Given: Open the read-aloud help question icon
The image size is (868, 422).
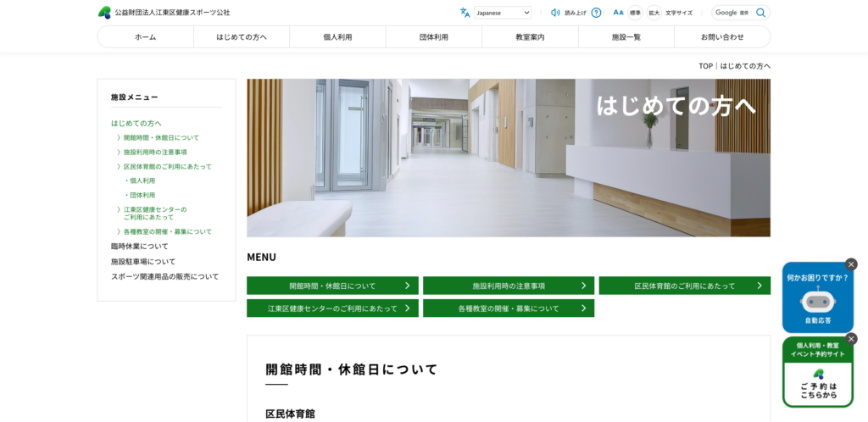Looking at the screenshot, I should click(x=596, y=13).
